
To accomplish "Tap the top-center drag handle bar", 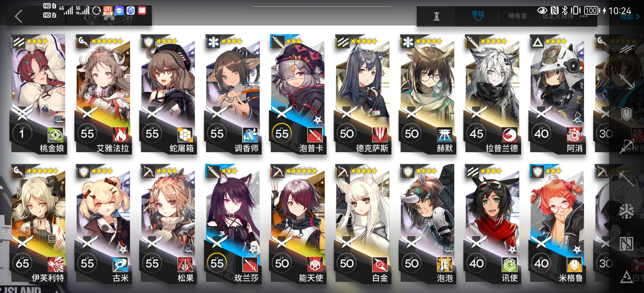I will (322, 7).
